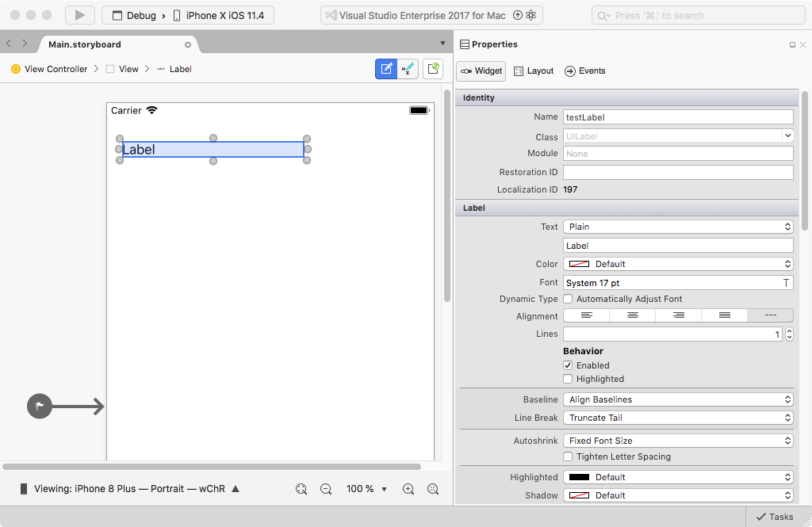
Task: Select center text alignment icon
Action: [x=632, y=315]
